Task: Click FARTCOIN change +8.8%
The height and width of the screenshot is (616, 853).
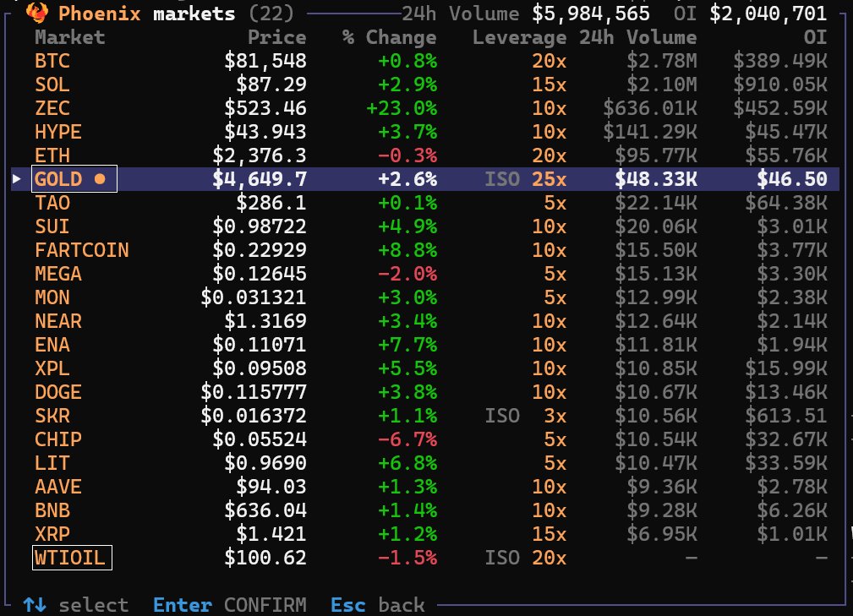Action: 407,250
